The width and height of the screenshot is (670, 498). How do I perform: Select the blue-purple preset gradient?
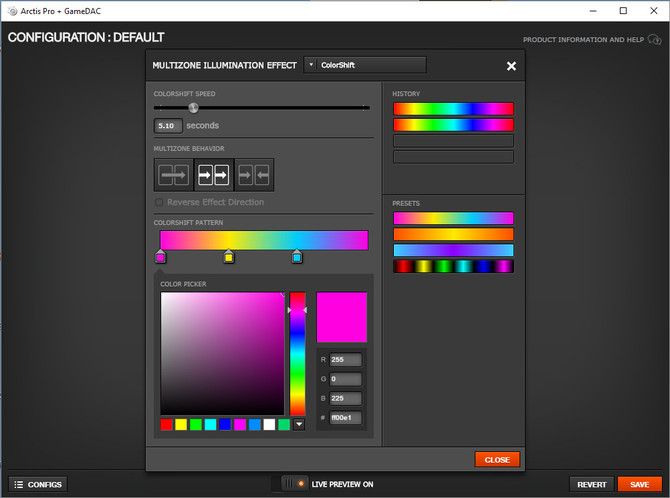(453, 250)
